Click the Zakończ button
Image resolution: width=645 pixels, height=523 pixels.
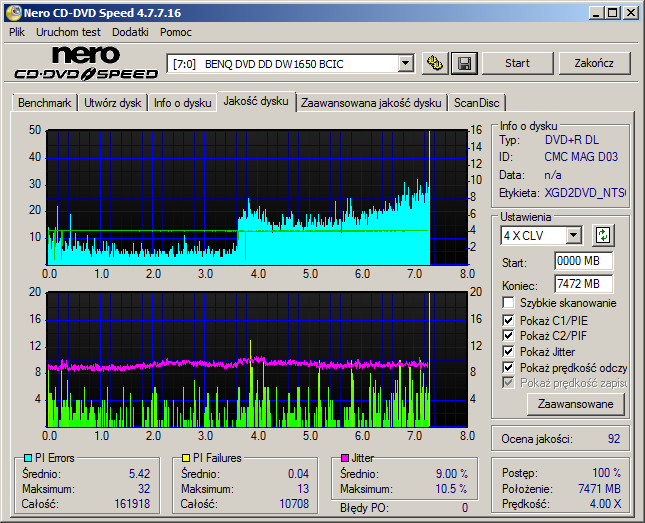coord(594,63)
